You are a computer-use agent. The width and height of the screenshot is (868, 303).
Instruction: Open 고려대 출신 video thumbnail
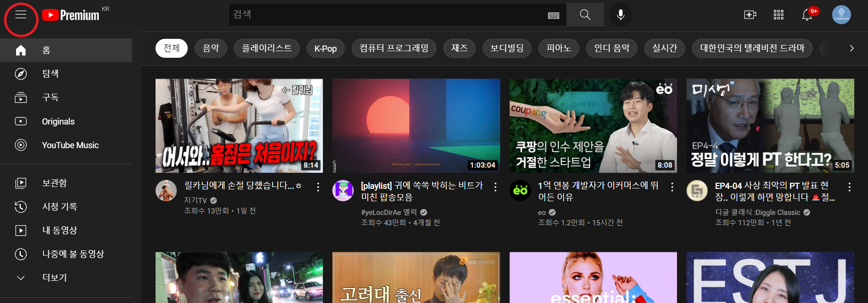coord(416,277)
